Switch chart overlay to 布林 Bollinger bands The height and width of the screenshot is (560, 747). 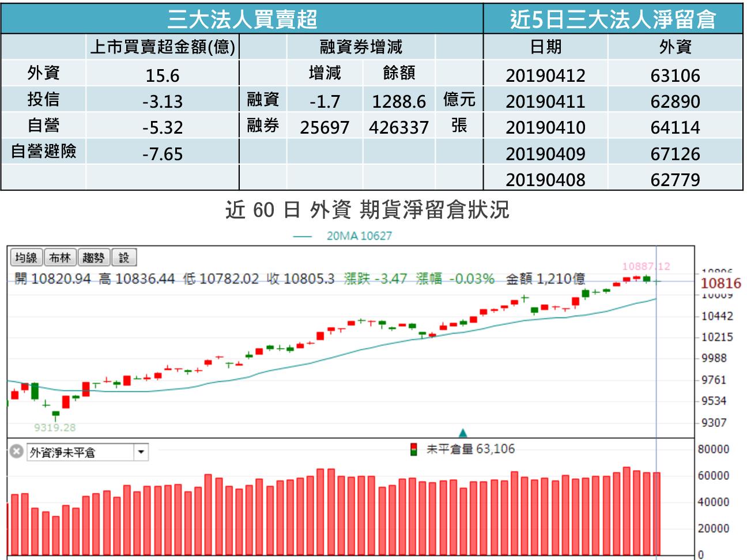coord(60,258)
